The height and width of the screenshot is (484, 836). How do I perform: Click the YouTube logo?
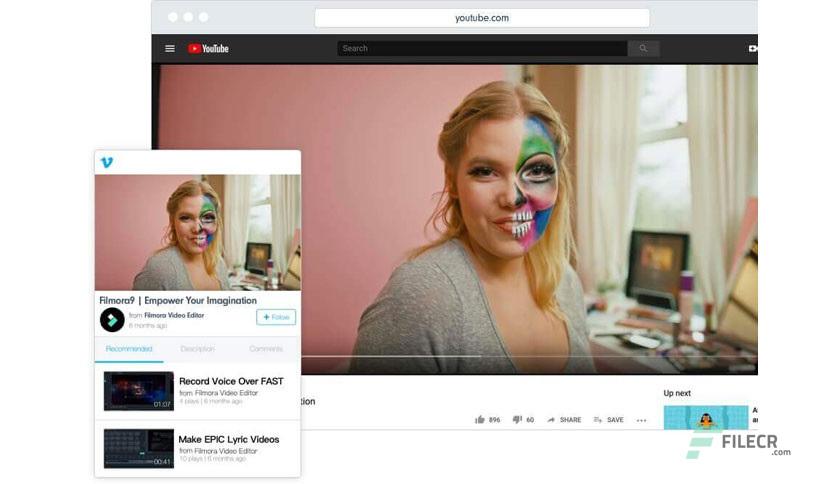coord(208,49)
